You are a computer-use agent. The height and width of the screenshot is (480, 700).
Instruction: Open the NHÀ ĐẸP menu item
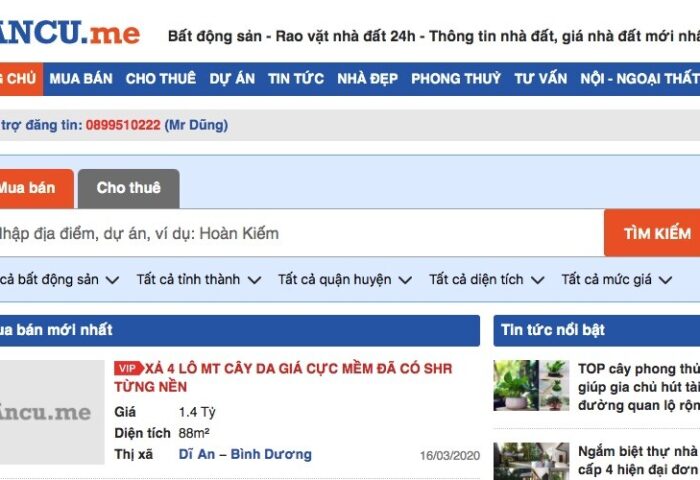[x=367, y=78]
